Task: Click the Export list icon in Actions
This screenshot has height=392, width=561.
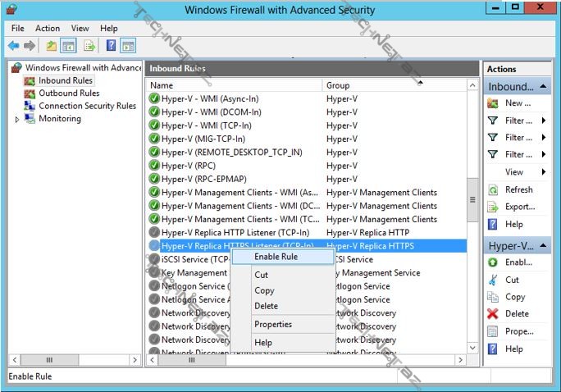Action: [493, 207]
